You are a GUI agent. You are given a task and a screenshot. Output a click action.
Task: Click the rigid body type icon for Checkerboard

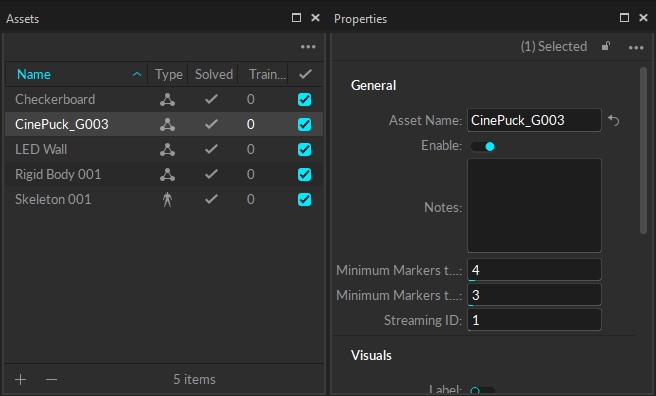[x=167, y=100]
